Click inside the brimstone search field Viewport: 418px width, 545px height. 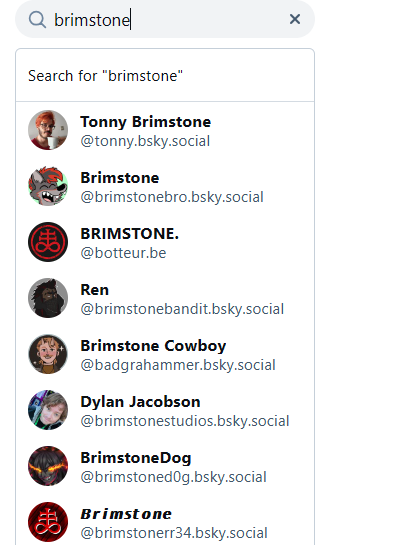(x=165, y=19)
